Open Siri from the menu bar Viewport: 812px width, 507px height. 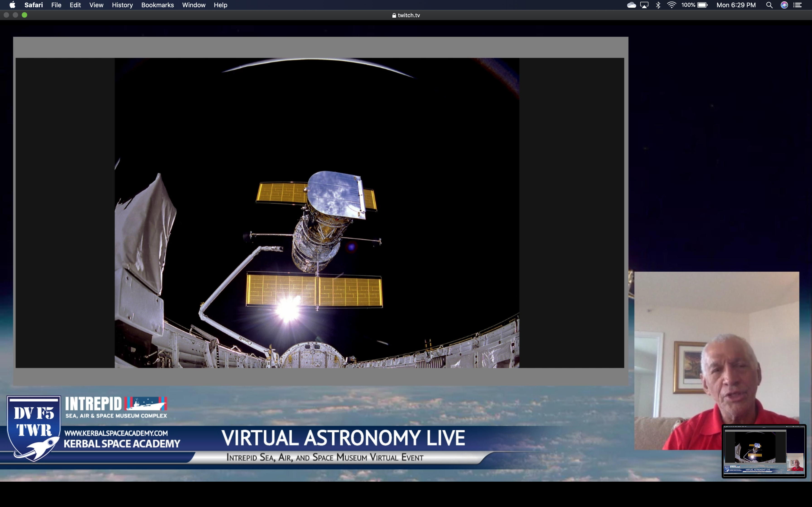pyautogui.click(x=784, y=5)
